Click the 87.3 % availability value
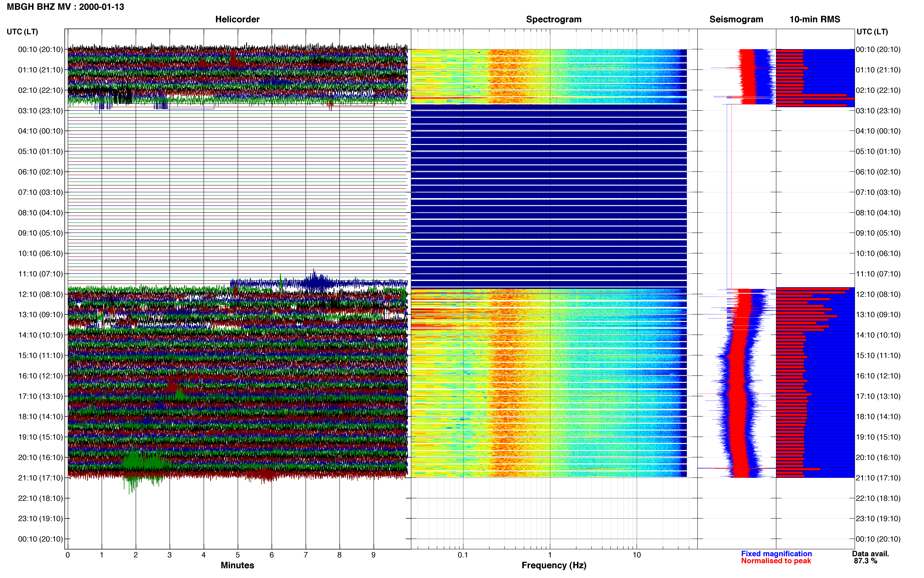This screenshot has width=924, height=578. tap(865, 561)
